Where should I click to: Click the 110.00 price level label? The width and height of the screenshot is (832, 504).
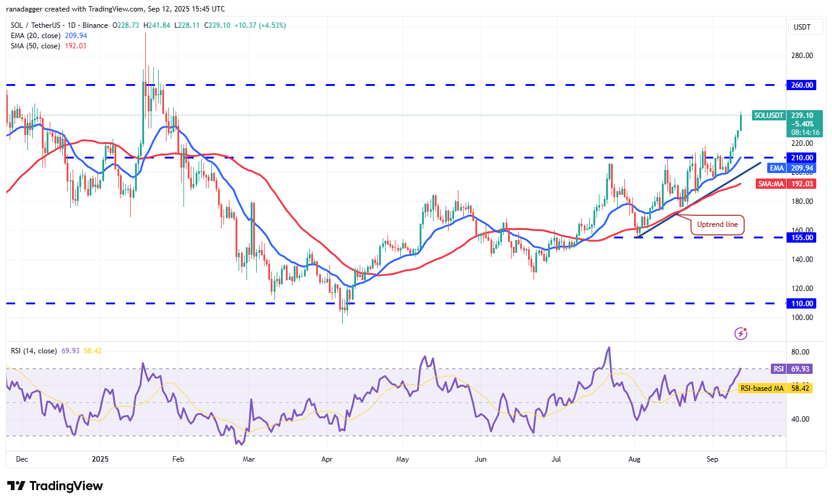[x=801, y=303]
